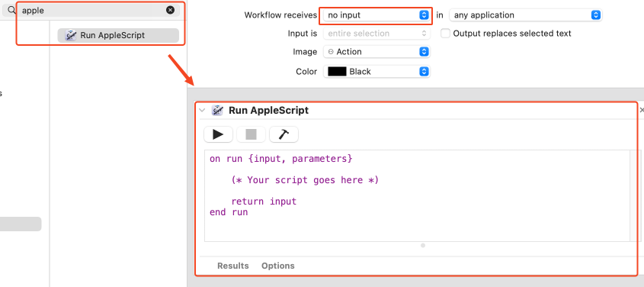Click the 'return input' line in script
644x287 pixels.
click(264, 202)
